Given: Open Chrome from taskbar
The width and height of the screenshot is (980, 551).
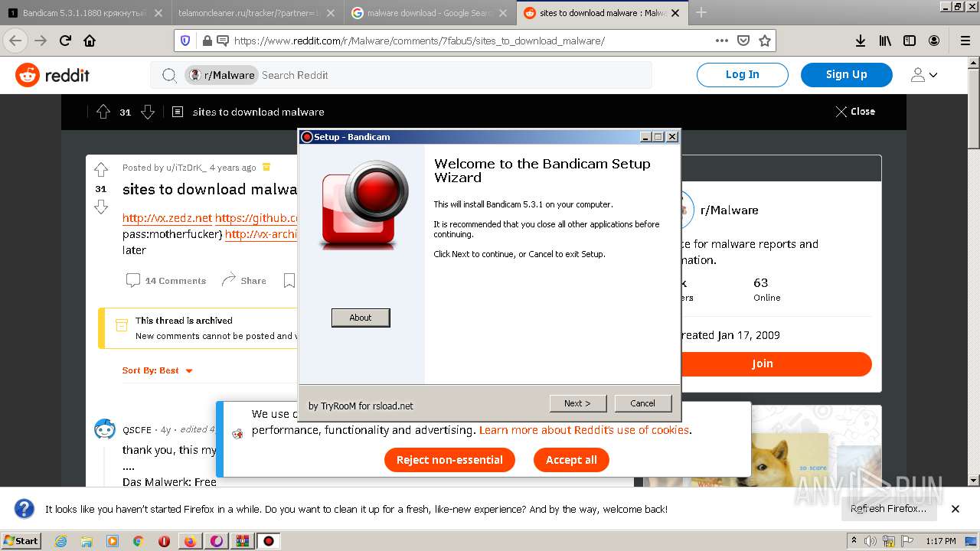Looking at the screenshot, I should click(x=139, y=541).
